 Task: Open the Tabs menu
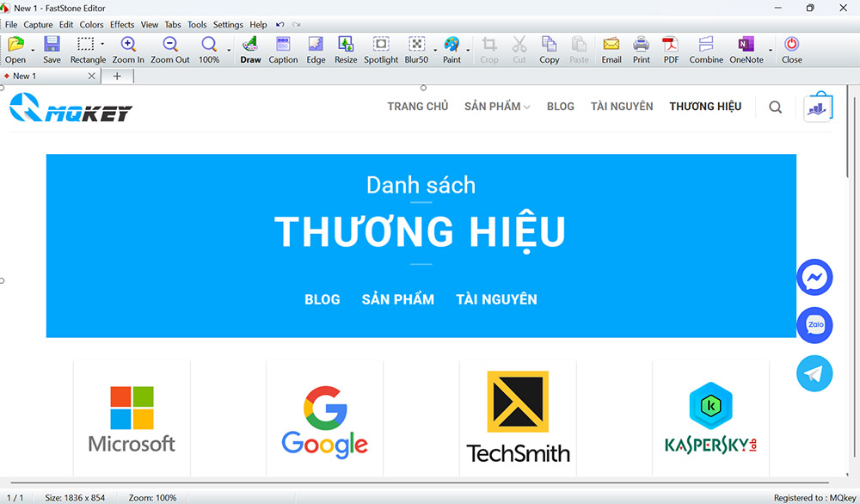pos(173,25)
